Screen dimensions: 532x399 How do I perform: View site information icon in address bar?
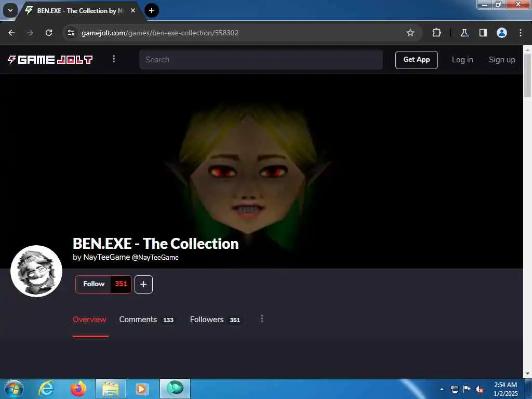pyautogui.click(x=71, y=33)
